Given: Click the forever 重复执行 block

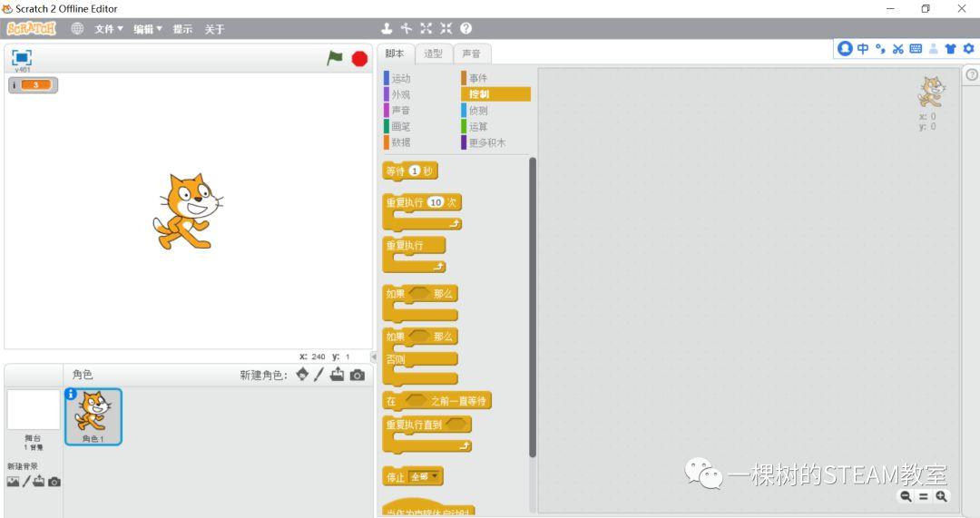Looking at the screenshot, I should click(414, 255).
